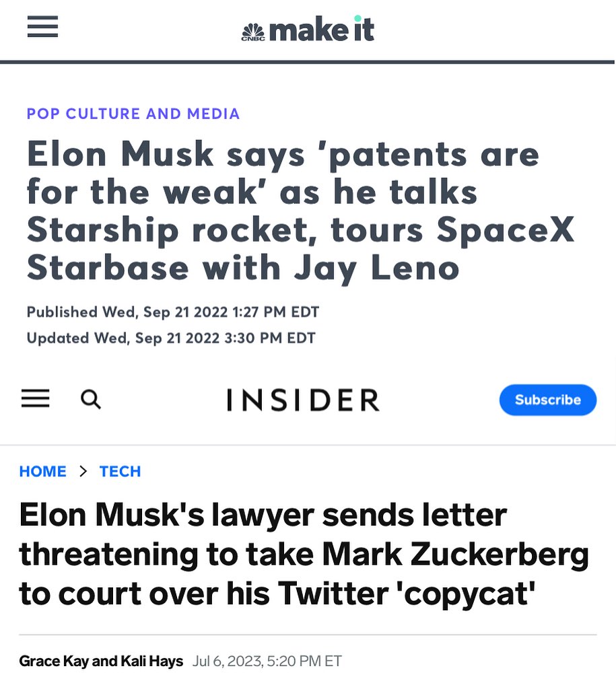Viewport: 616px width, 681px height.
Task: Open the CNBC Make It hamburger menu
Action: [x=42, y=26]
